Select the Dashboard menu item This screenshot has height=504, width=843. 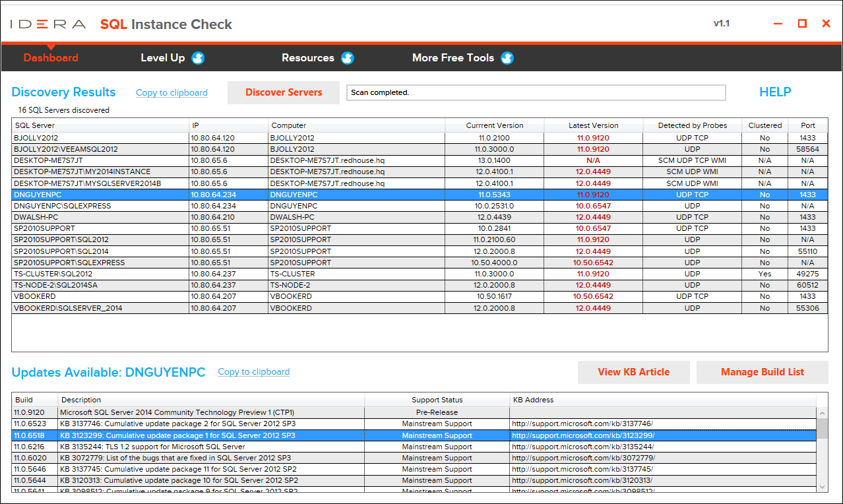50,57
